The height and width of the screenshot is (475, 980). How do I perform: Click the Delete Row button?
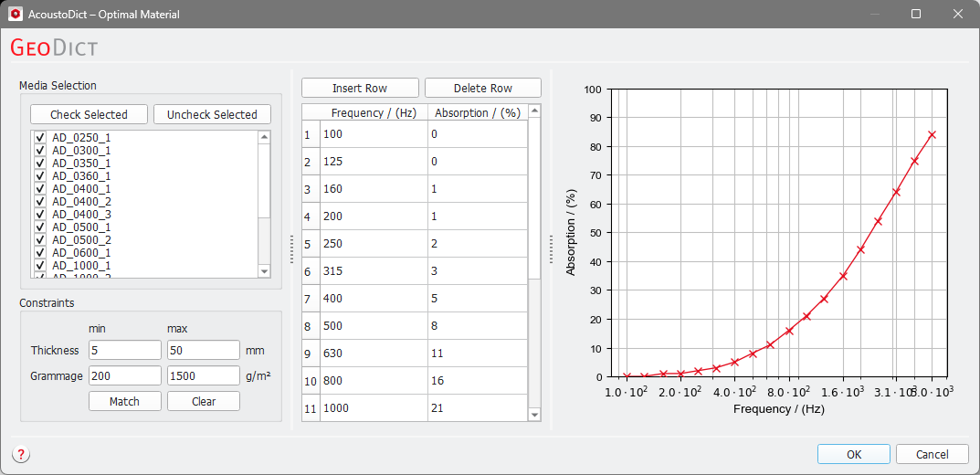(482, 88)
